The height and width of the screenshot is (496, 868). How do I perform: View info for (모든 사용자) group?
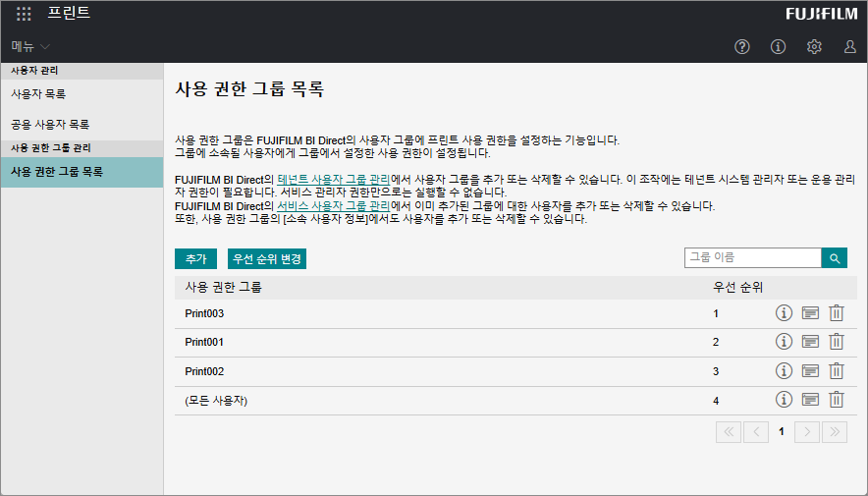pos(784,400)
